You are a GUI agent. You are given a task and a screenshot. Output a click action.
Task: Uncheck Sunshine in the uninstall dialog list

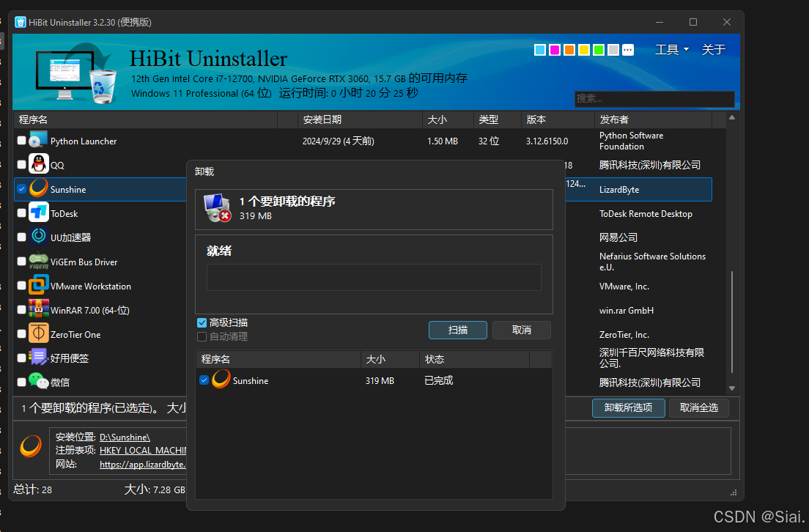coord(204,380)
